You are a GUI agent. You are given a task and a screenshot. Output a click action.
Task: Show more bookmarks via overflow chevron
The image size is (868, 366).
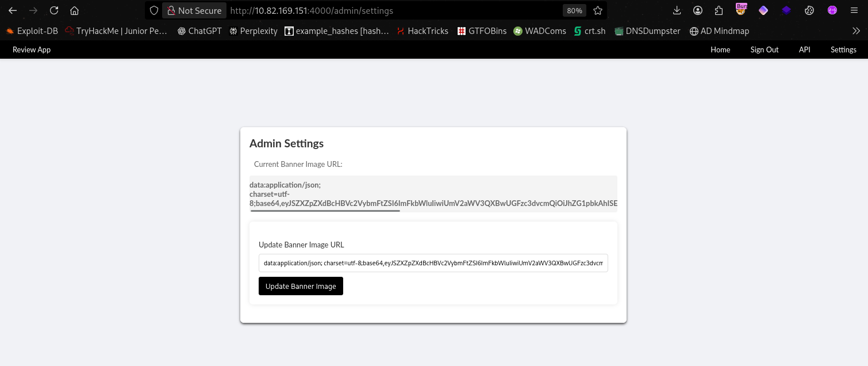(856, 31)
